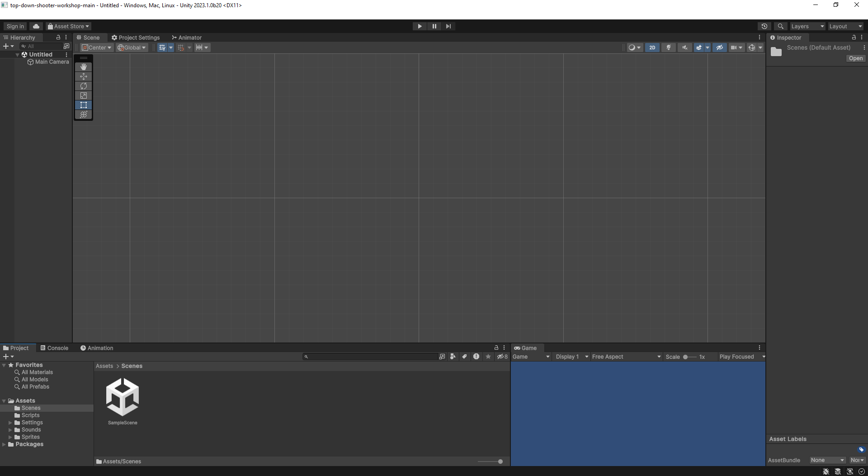The width and height of the screenshot is (868, 476).
Task: Toggle 2D view mode in the Scene view
Action: 652,47
